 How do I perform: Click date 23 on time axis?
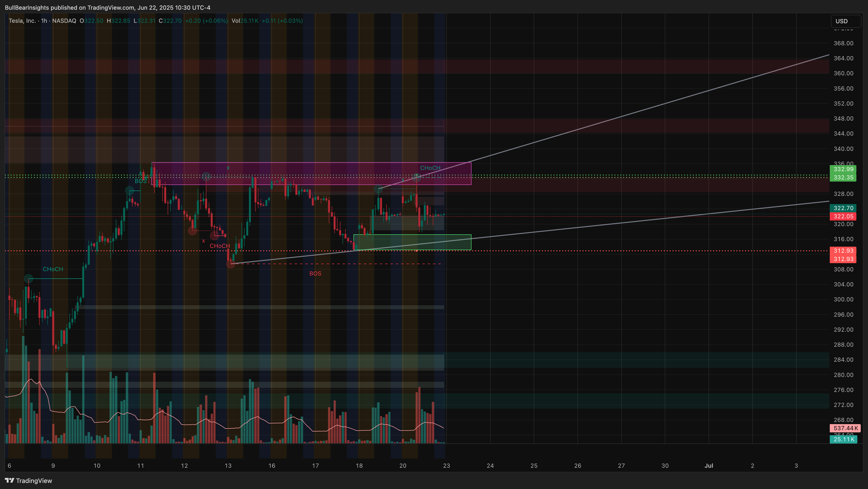(447, 466)
